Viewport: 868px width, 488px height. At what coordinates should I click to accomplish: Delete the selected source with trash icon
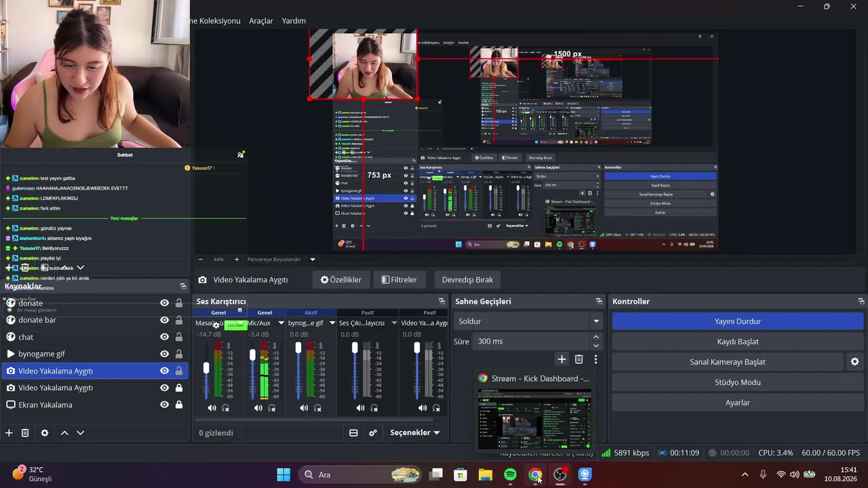[x=25, y=433]
